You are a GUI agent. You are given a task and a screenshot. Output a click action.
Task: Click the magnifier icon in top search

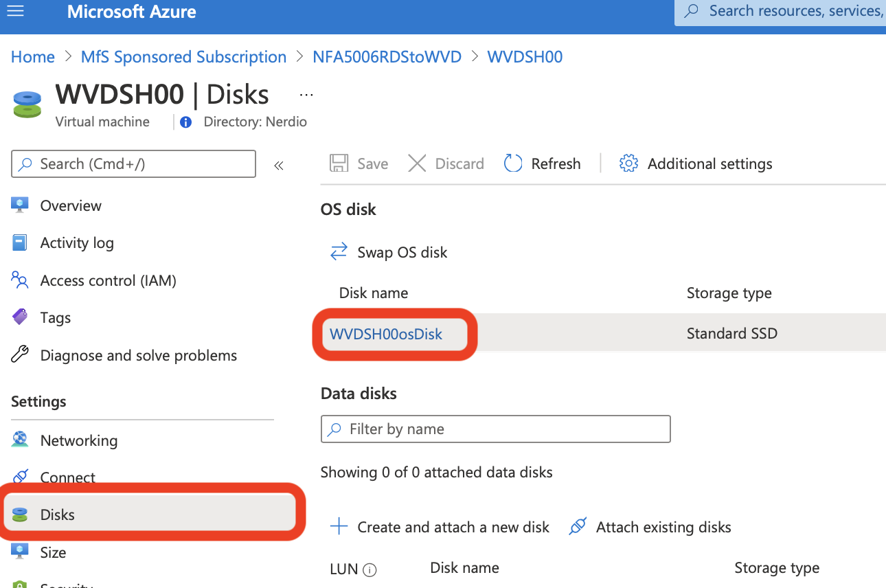[x=692, y=11]
